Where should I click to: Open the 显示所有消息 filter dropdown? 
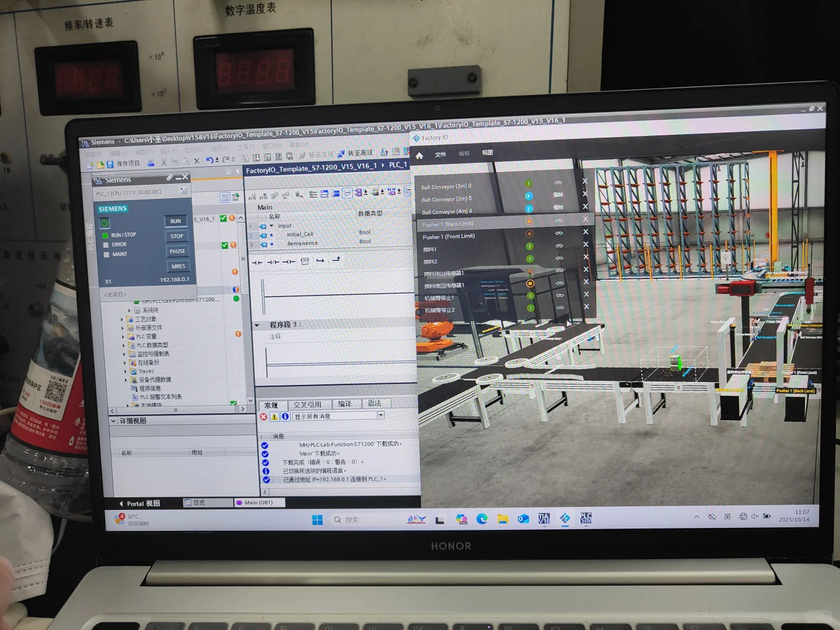[381, 415]
